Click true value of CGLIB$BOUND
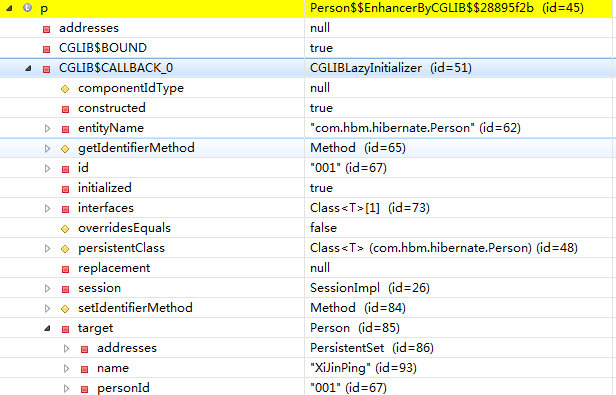 (321, 48)
